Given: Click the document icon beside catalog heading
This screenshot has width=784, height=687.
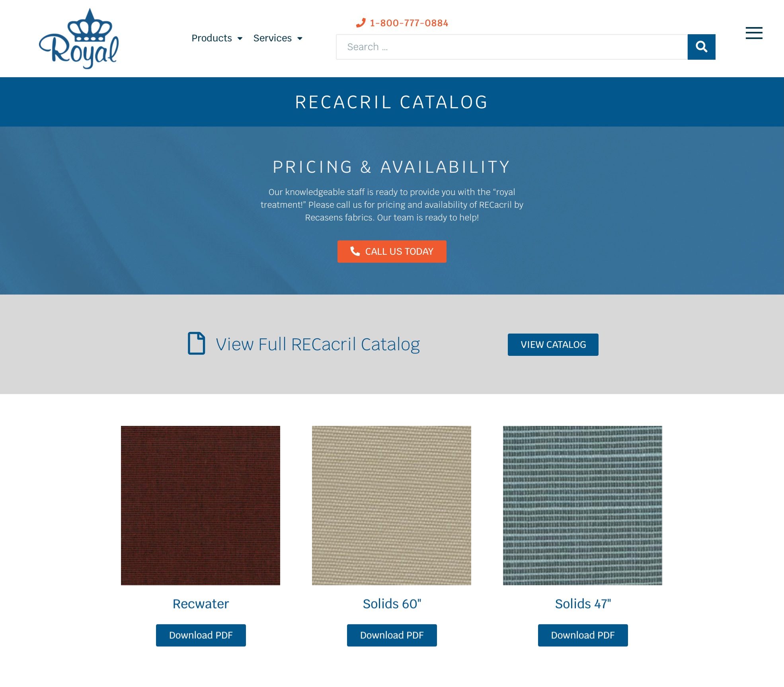Looking at the screenshot, I should [x=197, y=343].
